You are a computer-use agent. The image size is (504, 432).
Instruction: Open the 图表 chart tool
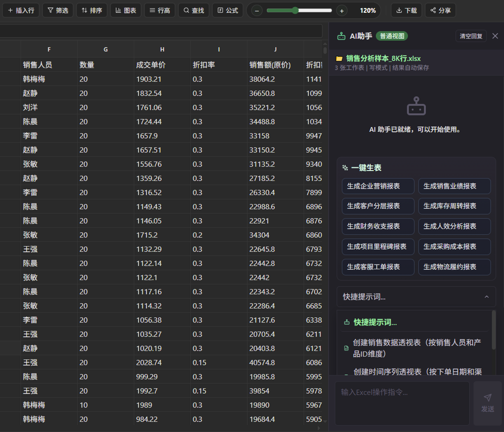[x=125, y=10]
